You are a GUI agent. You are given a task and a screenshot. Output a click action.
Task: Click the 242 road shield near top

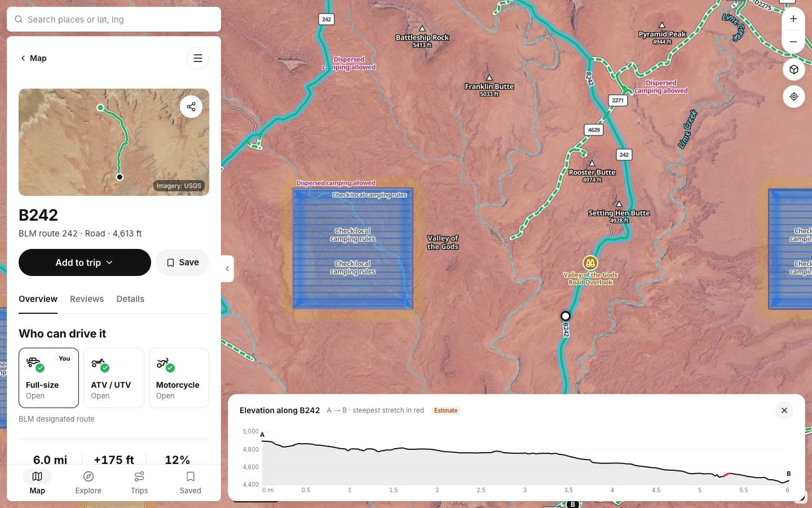click(326, 19)
